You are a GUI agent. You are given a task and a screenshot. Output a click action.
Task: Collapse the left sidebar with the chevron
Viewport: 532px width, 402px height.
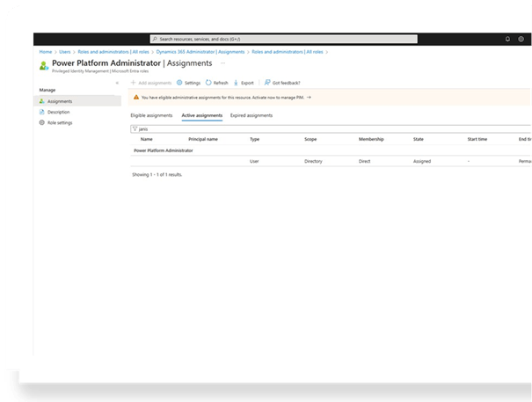(x=117, y=82)
